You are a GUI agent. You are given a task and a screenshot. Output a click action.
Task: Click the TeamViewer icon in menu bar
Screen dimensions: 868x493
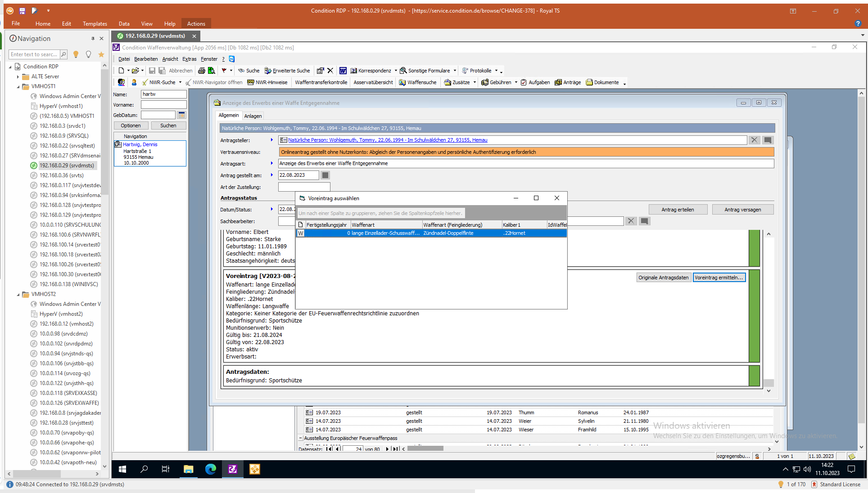(232, 59)
